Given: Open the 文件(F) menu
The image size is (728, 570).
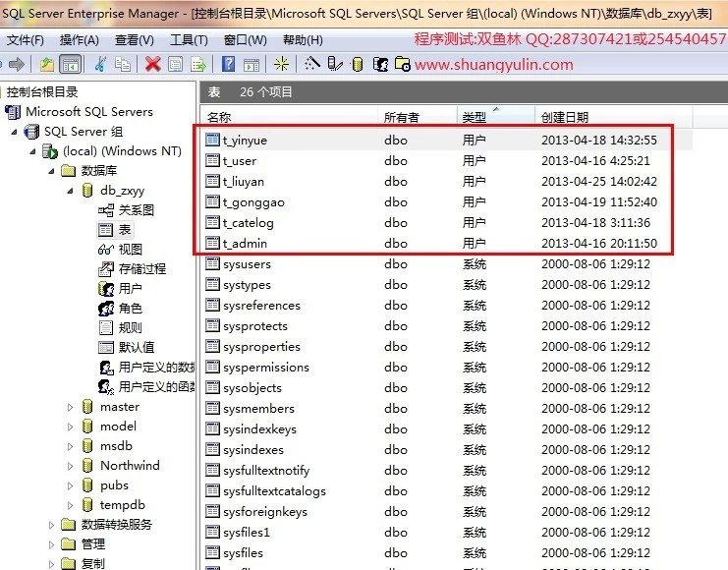Looking at the screenshot, I should click(26, 40).
